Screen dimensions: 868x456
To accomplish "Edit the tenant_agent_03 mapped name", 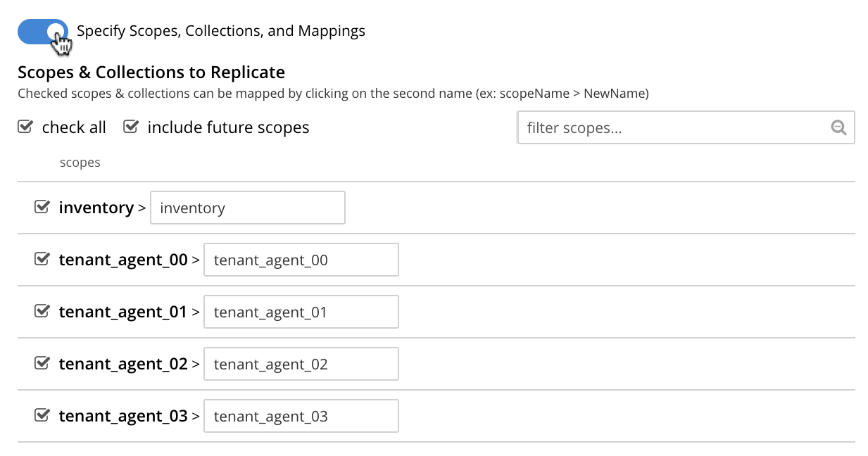I will click(301, 415).
